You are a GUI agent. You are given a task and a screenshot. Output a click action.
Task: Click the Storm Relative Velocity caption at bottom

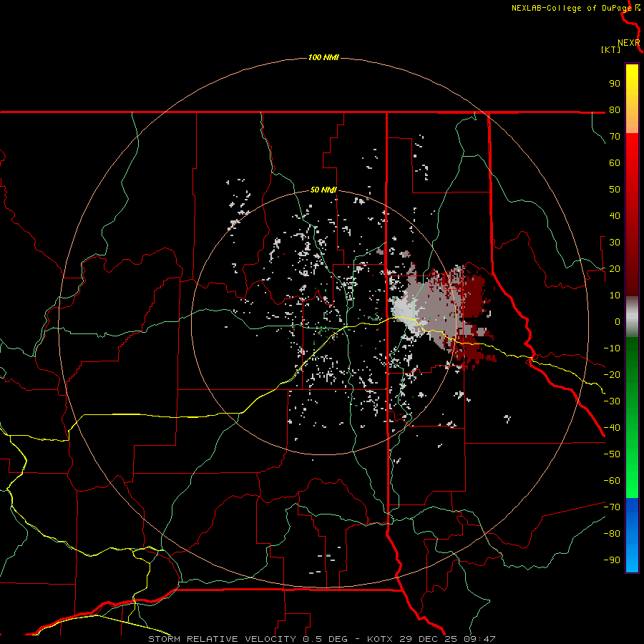click(x=321, y=639)
